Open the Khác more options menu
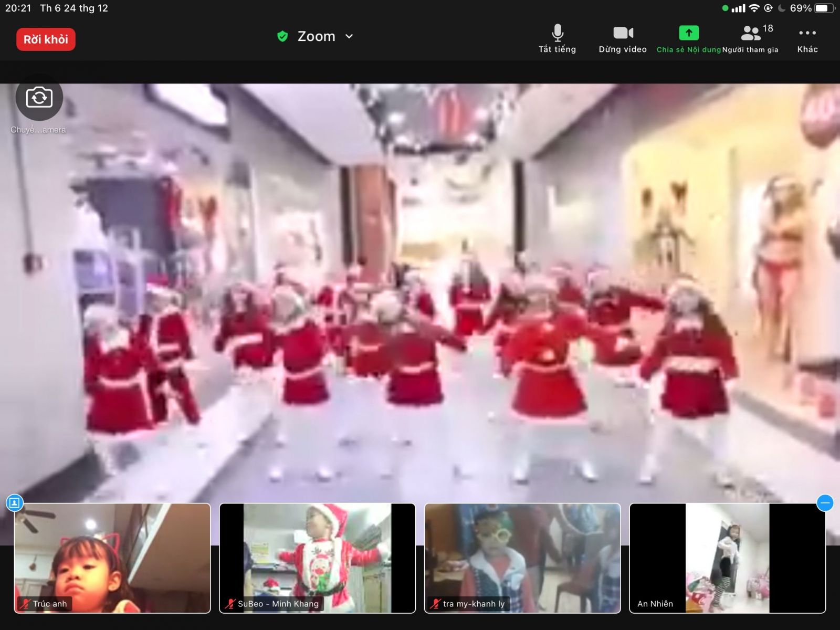This screenshot has height=630, width=840. pos(807,33)
